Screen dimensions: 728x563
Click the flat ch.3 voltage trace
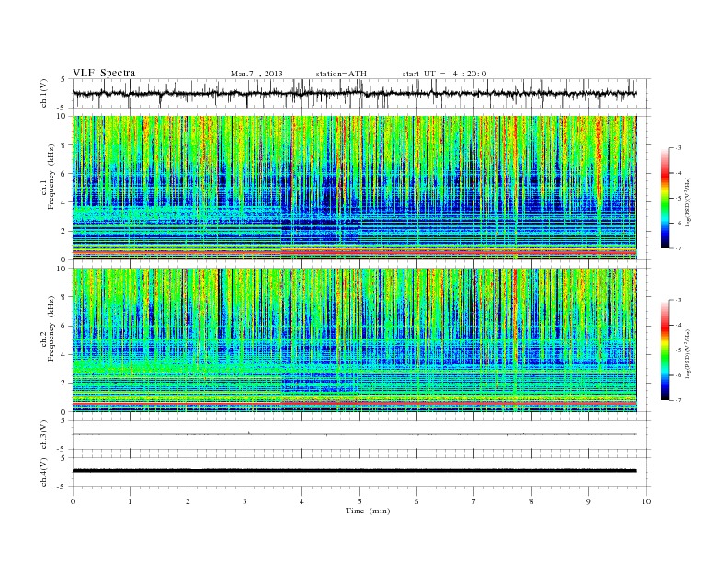click(354, 434)
